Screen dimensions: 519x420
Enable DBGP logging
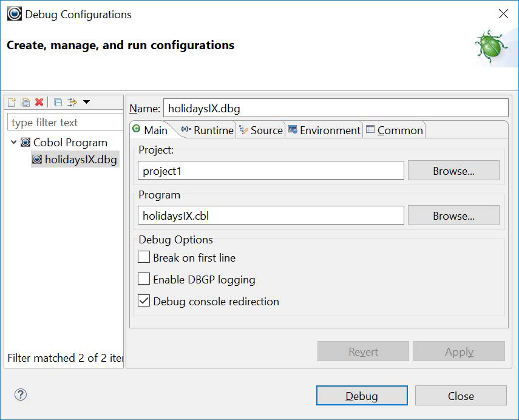tap(144, 280)
